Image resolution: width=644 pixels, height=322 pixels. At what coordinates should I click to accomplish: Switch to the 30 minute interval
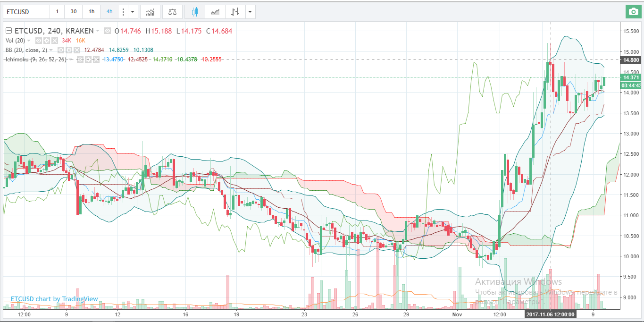[73, 12]
